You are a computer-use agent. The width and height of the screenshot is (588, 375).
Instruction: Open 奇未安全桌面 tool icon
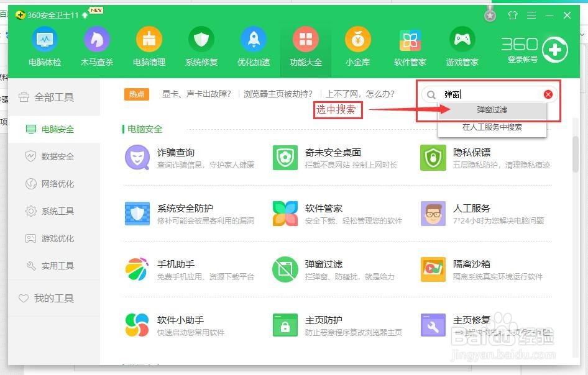[285, 158]
